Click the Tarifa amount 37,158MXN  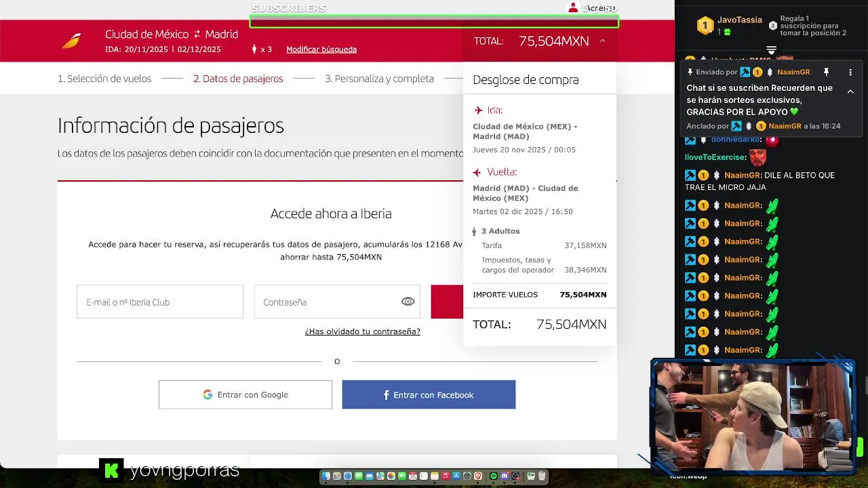585,245
